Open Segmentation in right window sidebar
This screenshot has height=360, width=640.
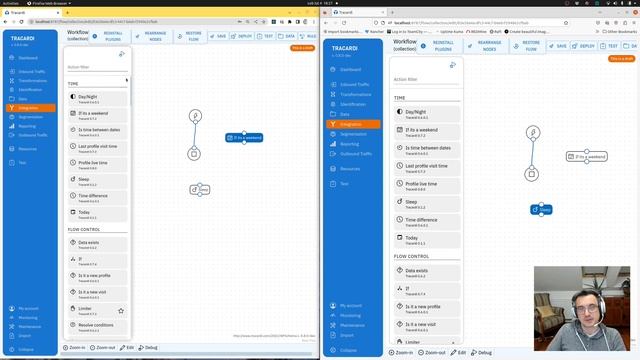pos(348,134)
